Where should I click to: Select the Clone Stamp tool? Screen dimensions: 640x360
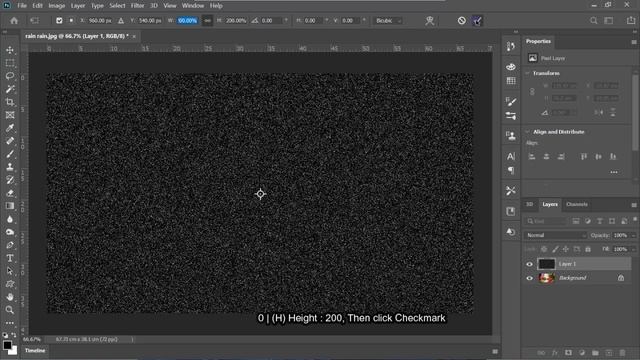[10, 167]
